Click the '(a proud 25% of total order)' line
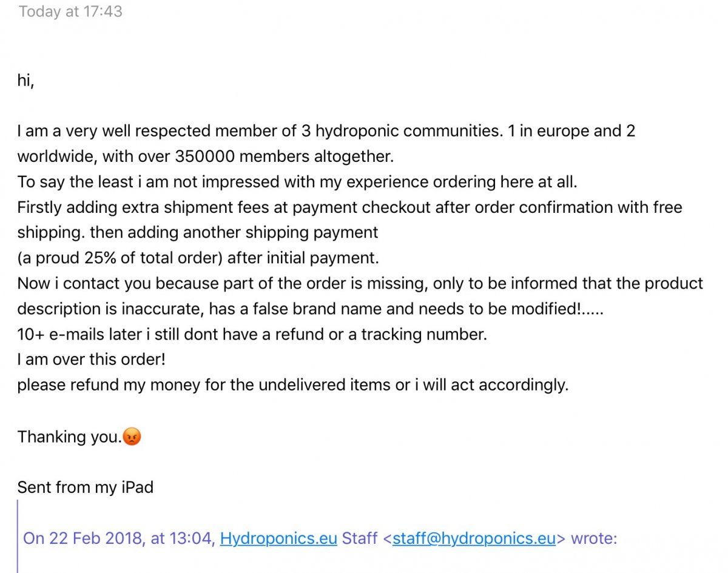728x573 pixels. coord(198,258)
